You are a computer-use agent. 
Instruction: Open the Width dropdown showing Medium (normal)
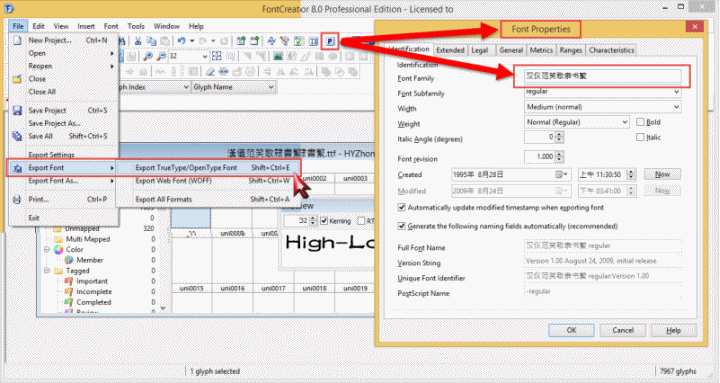[676, 107]
